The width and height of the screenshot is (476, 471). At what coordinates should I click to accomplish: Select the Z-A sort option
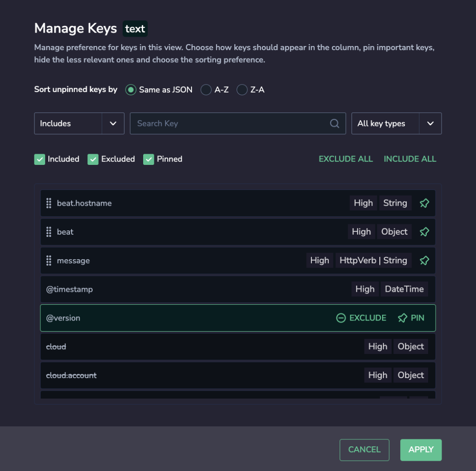(x=242, y=90)
